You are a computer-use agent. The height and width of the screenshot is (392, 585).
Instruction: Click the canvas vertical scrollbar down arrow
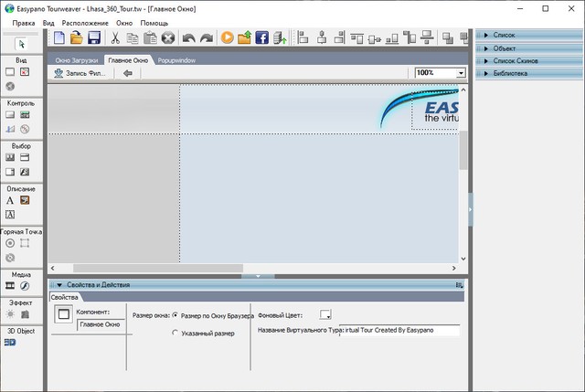[463, 259]
